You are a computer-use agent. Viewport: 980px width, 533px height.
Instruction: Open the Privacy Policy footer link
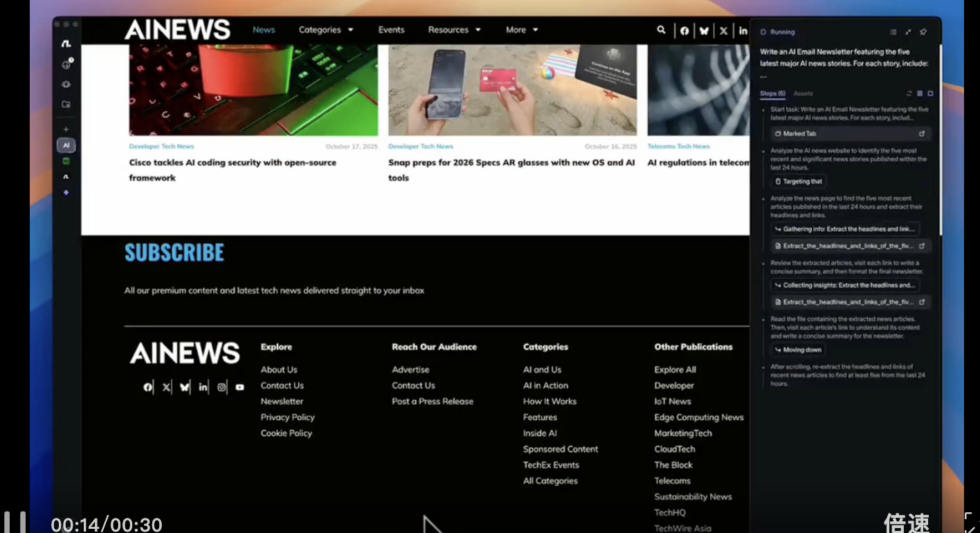pyautogui.click(x=287, y=417)
